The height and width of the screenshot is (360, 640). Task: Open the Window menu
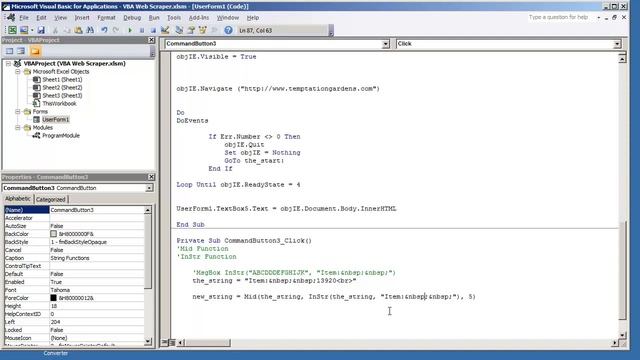pos(228,18)
